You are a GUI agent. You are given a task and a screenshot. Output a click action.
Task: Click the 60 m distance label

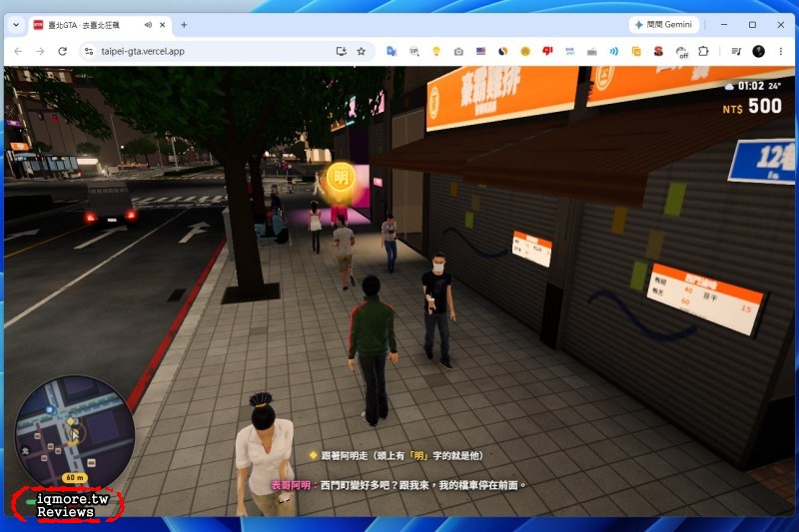(74, 477)
